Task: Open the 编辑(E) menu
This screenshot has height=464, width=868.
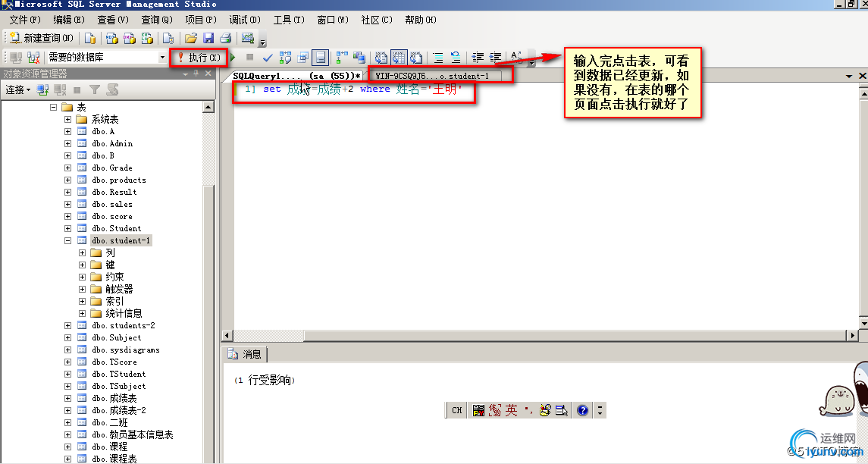Action: click(x=69, y=20)
